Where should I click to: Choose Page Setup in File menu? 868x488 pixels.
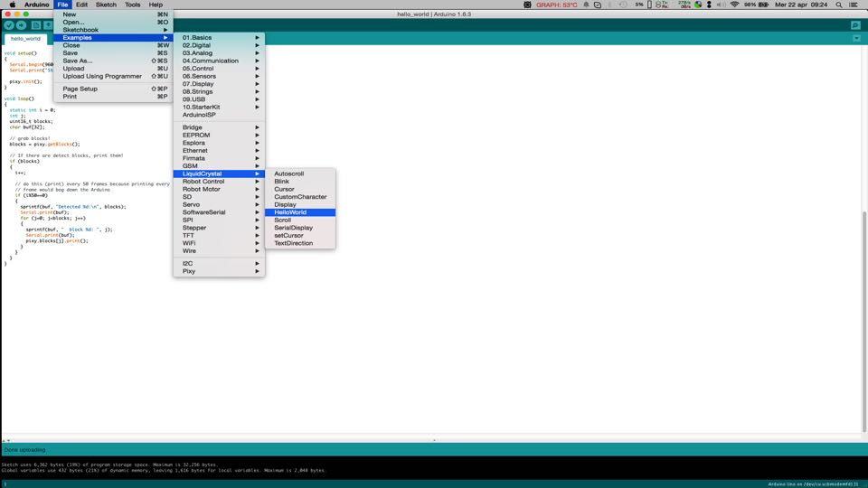[113, 89]
